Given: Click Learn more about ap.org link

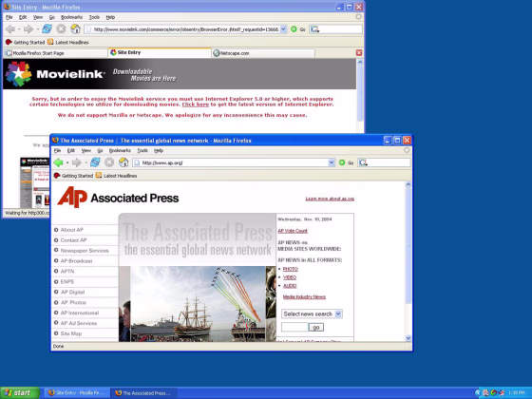Looking at the screenshot, I should click(x=330, y=199).
